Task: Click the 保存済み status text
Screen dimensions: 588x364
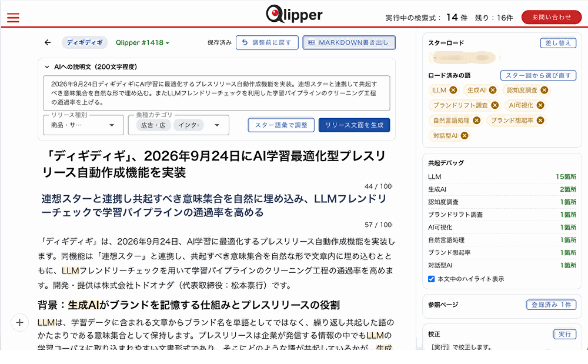Action: tap(219, 43)
